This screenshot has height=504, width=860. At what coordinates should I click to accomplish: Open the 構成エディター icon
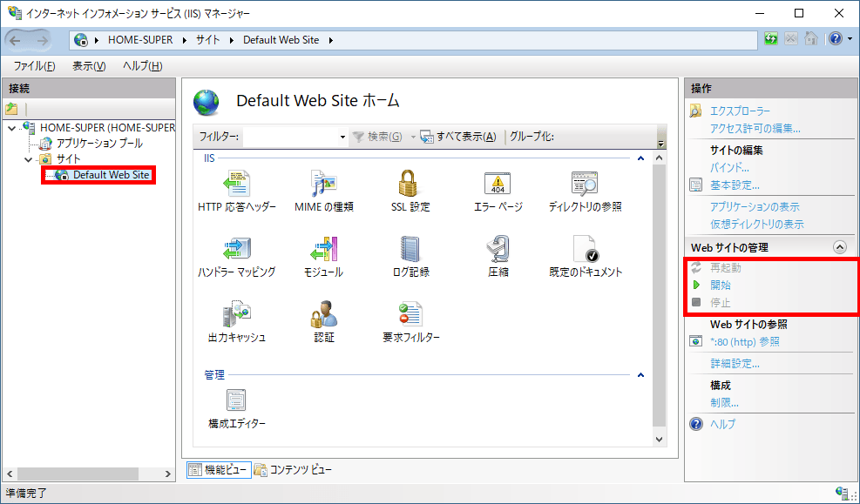(236, 400)
